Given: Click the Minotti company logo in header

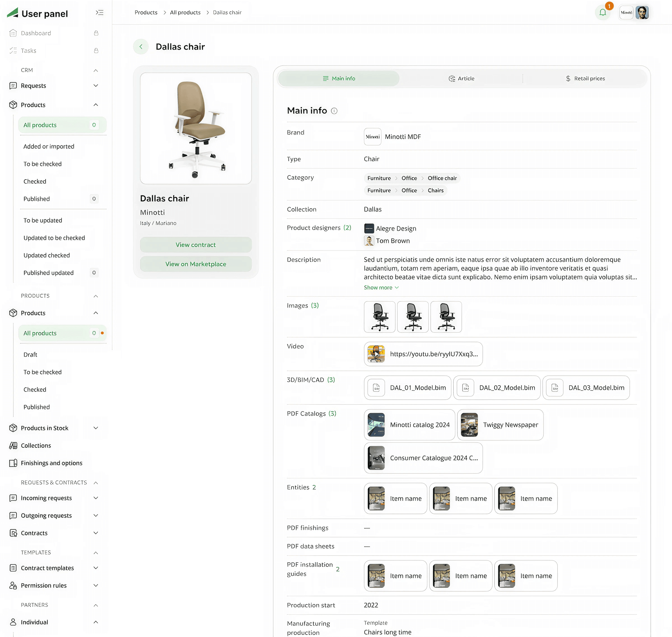Looking at the screenshot, I should (626, 13).
